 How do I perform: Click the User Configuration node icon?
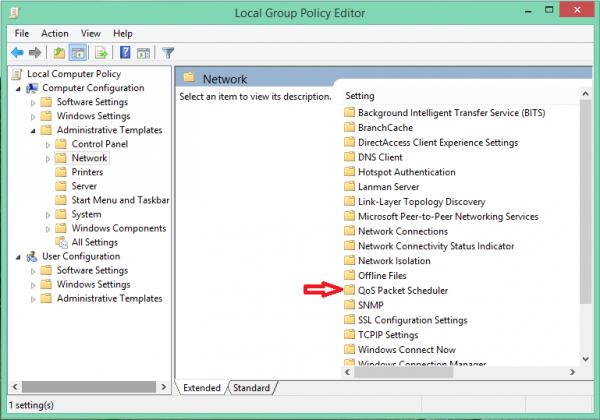click(32, 256)
